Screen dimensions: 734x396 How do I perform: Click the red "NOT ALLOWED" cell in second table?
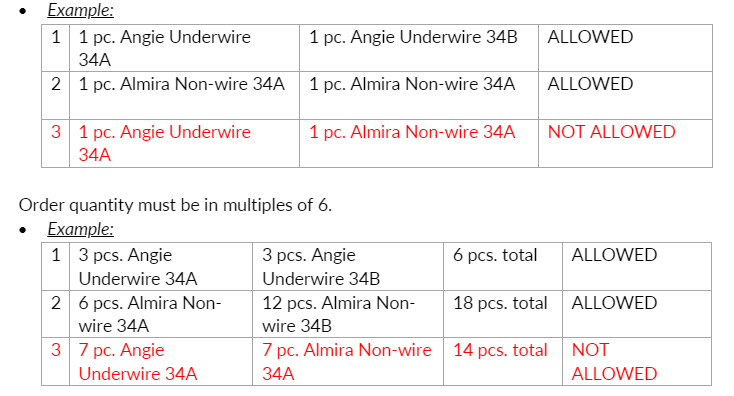click(x=637, y=361)
